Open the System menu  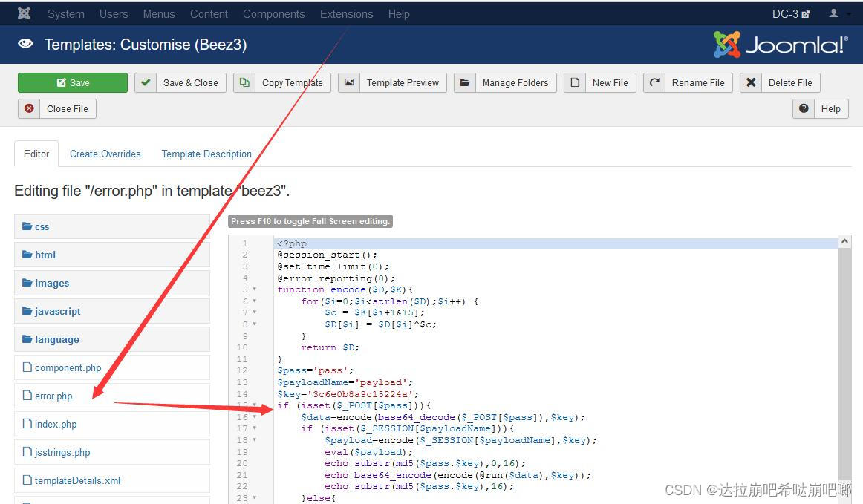point(66,14)
